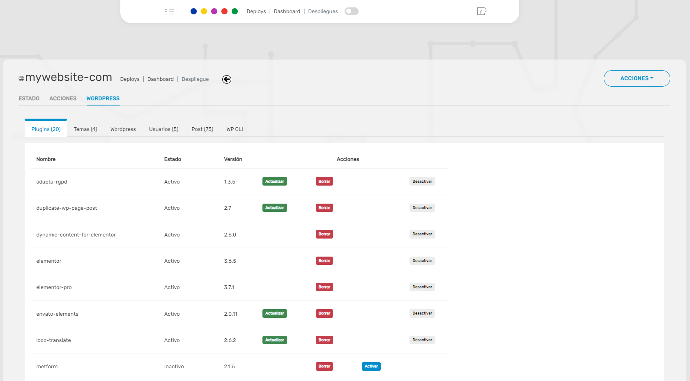The width and height of the screenshot is (690, 381).
Task: Select the red color dot
Action: (224, 11)
